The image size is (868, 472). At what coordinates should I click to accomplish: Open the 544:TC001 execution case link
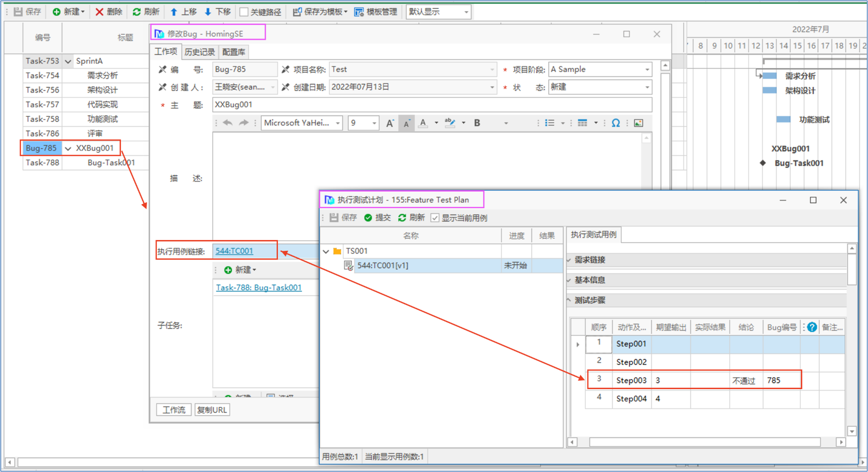(x=234, y=251)
